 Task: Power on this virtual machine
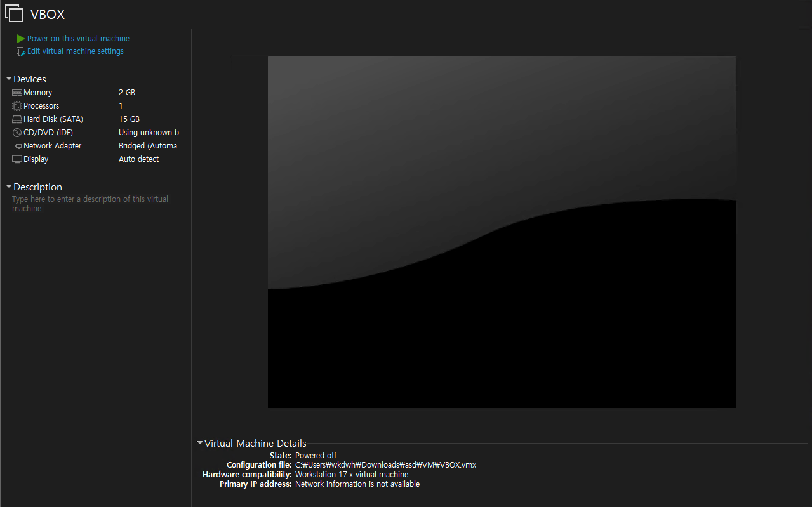pos(78,39)
